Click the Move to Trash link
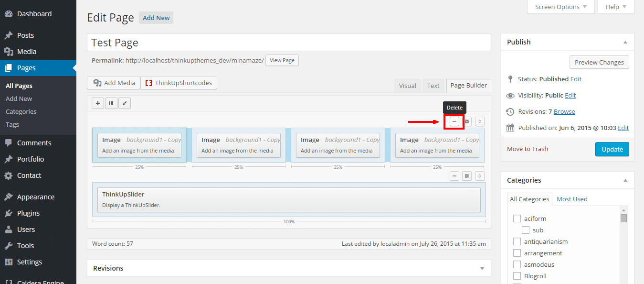 (528, 149)
